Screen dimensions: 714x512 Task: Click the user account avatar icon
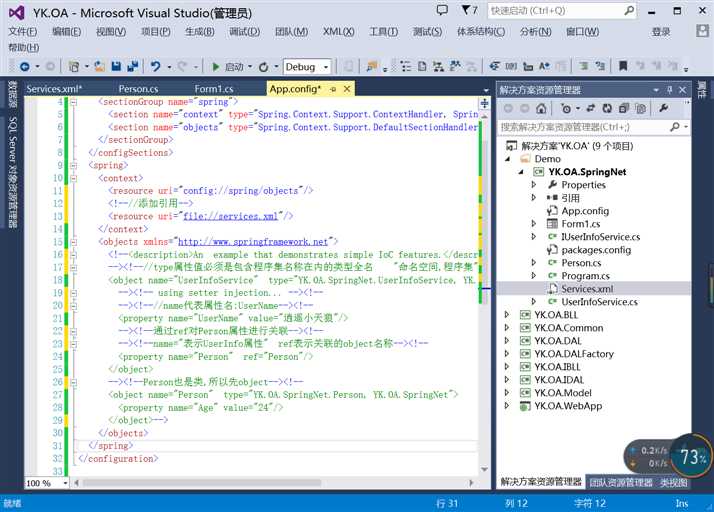702,31
